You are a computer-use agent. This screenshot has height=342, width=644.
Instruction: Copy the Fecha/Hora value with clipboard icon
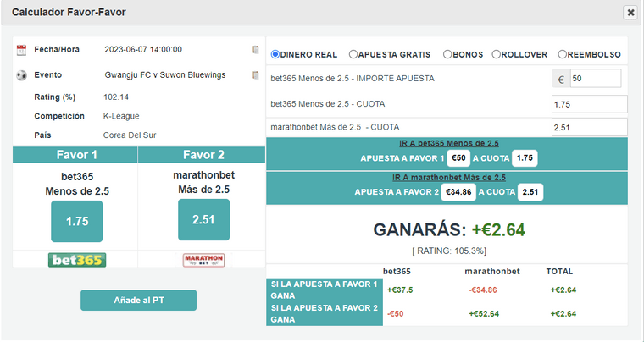coord(255,50)
